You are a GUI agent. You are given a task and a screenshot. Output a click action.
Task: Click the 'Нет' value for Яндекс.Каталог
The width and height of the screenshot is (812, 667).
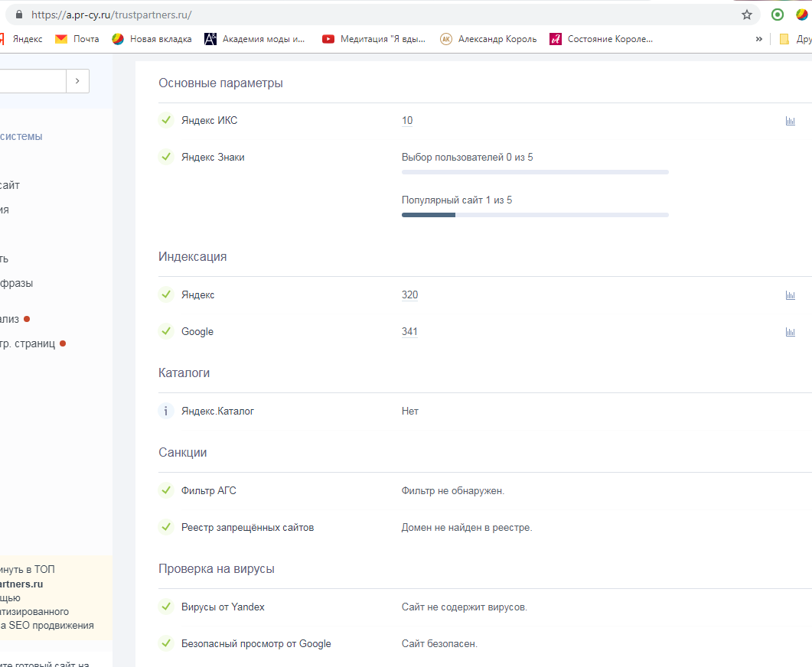tap(409, 412)
